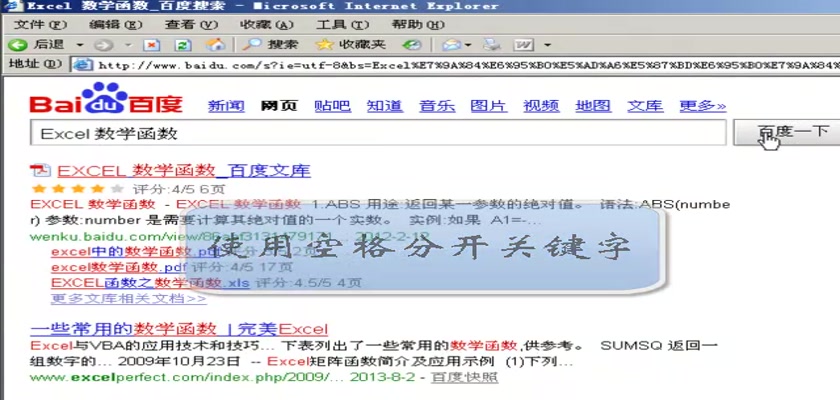The image size is (840, 400).
Task: Switch to the 地图 tab
Action: click(x=594, y=105)
